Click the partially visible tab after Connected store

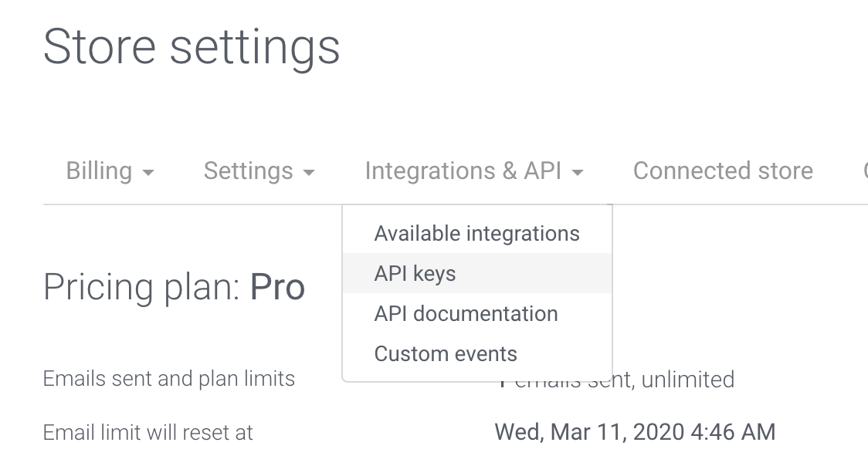pyautogui.click(x=864, y=171)
